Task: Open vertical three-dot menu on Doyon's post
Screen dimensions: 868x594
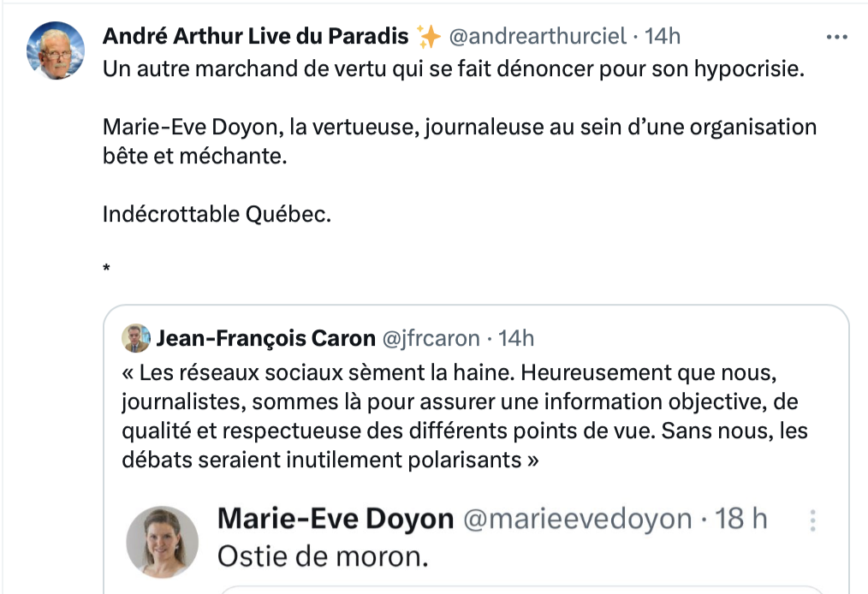Action: tap(812, 520)
